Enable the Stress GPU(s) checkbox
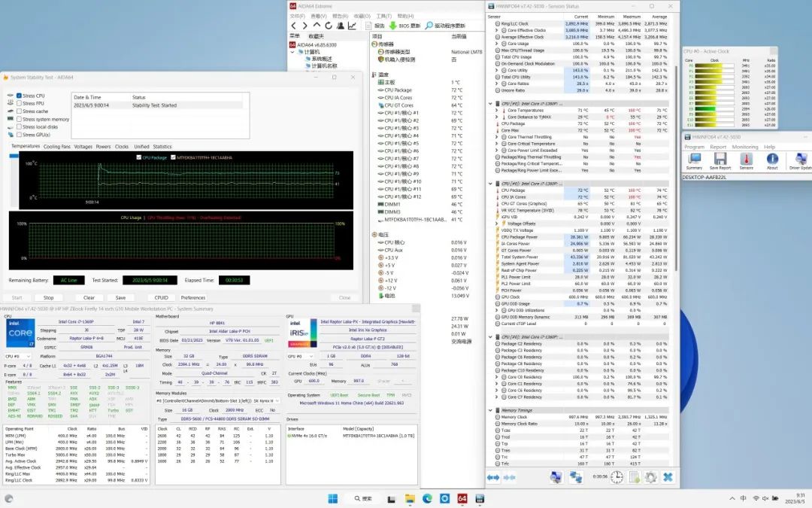The width and height of the screenshot is (812, 508). point(19,134)
